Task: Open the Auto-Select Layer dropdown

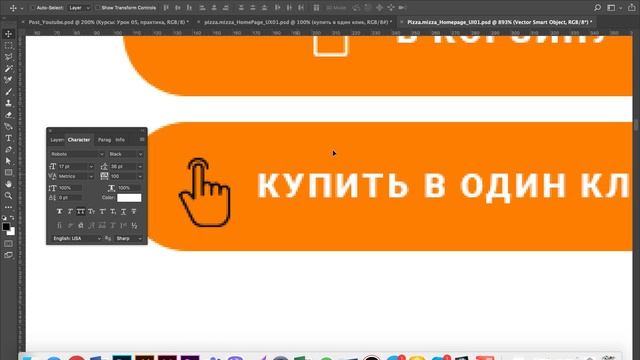Action: click(79, 7)
